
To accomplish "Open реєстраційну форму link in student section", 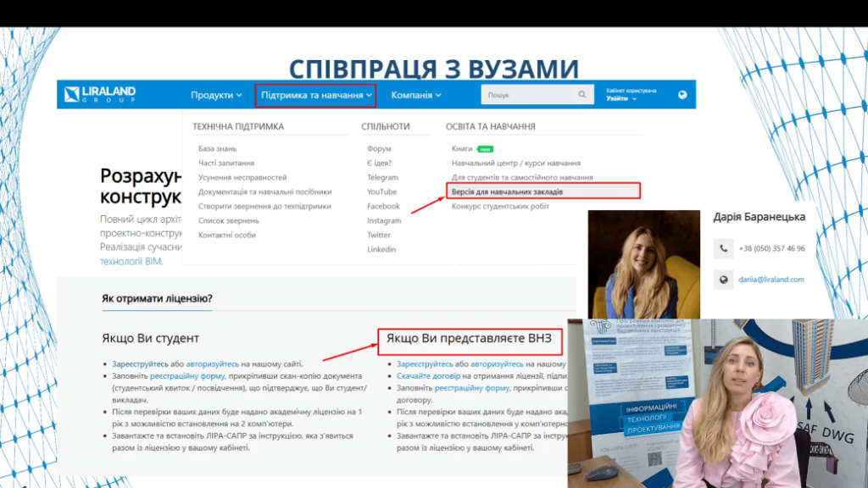I will 187,376.
